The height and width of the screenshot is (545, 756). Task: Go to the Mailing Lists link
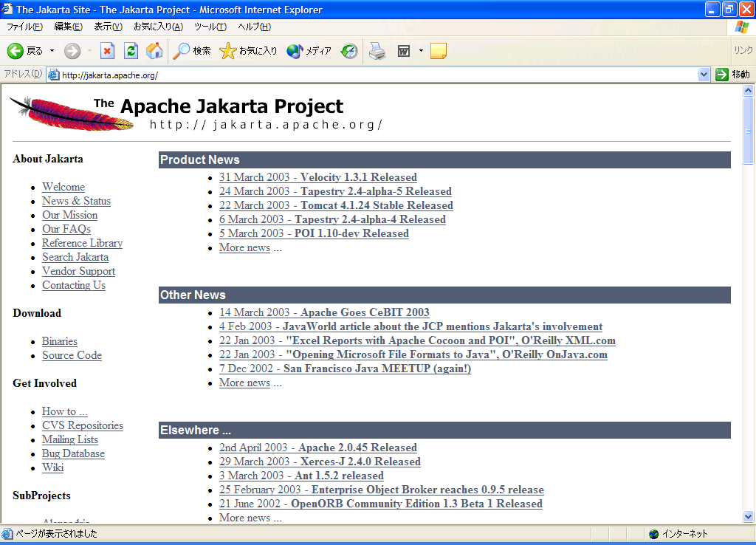tap(70, 439)
